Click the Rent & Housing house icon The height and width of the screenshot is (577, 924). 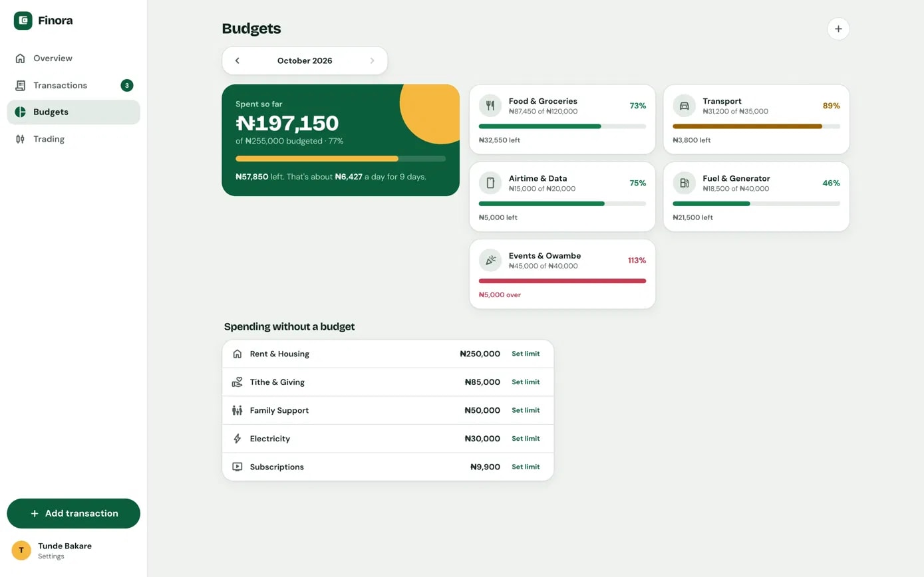237,354
